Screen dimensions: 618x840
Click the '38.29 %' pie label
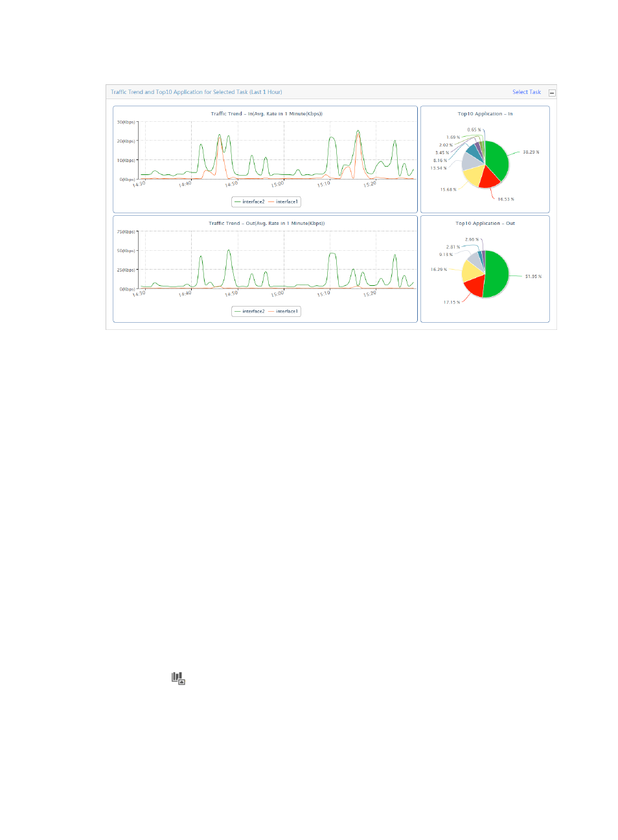[531, 152]
